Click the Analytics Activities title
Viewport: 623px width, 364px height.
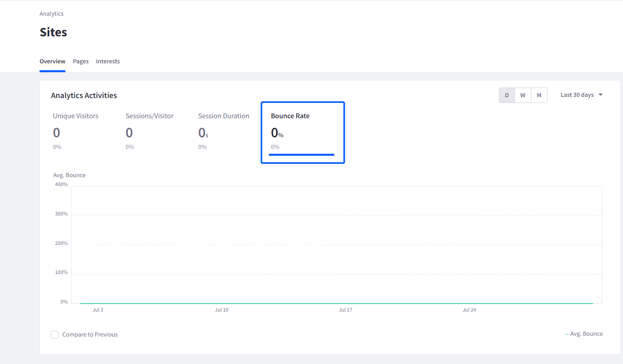(84, 96)
